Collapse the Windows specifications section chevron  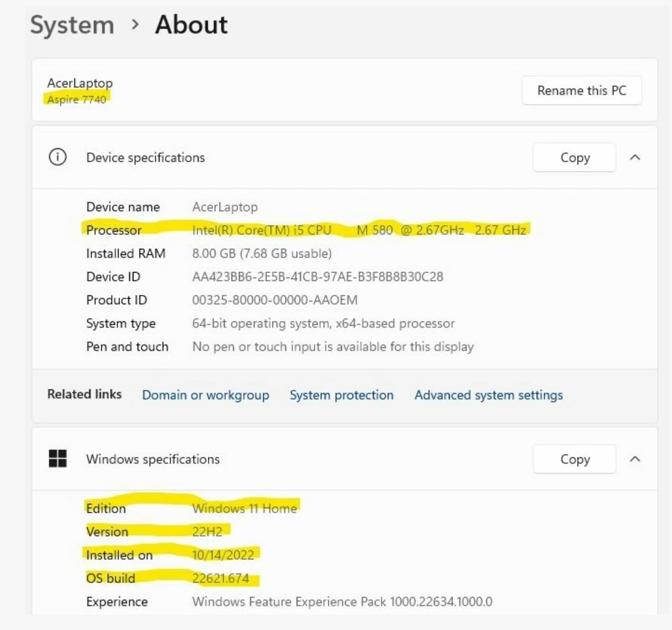[635, 459]
